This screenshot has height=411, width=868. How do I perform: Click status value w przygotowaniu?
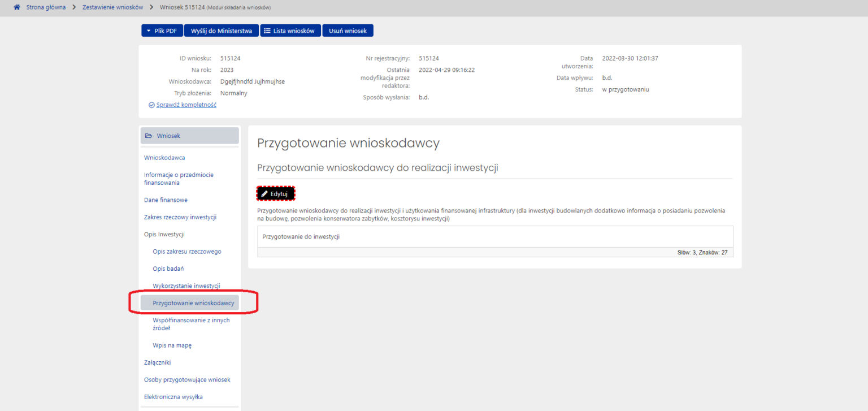click(626, 89)
